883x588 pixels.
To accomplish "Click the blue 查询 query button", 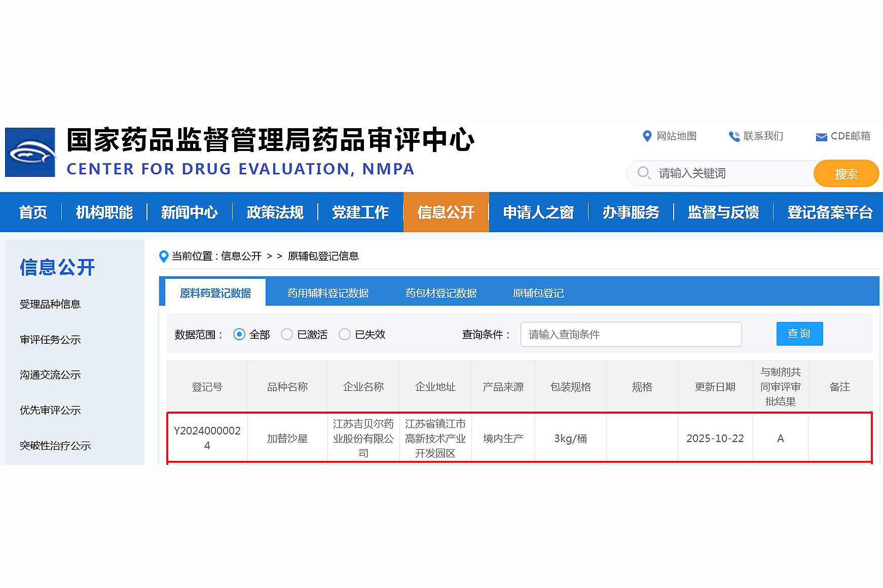I will 799,334.
